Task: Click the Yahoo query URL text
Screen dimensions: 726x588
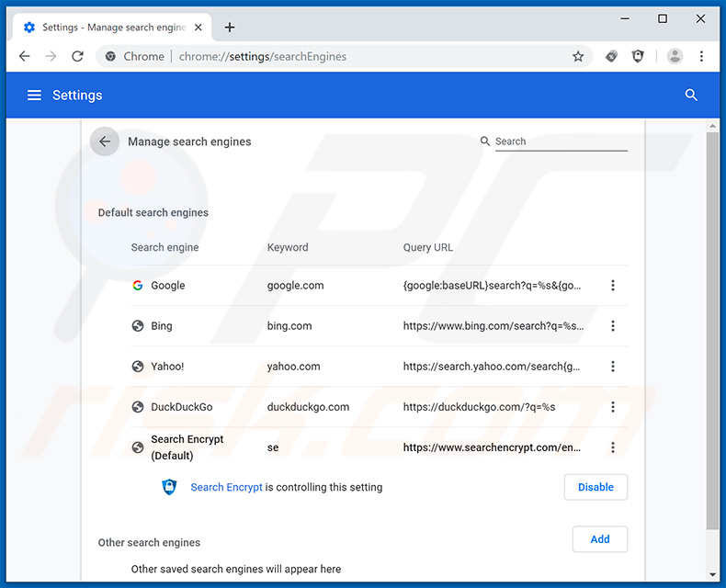Action: coord(492,367)
